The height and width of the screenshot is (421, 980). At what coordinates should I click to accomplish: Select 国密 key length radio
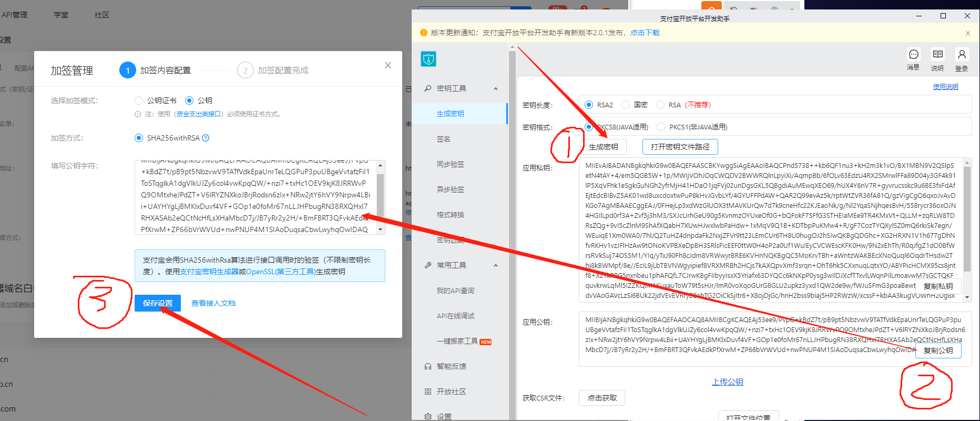click(626, 105)
